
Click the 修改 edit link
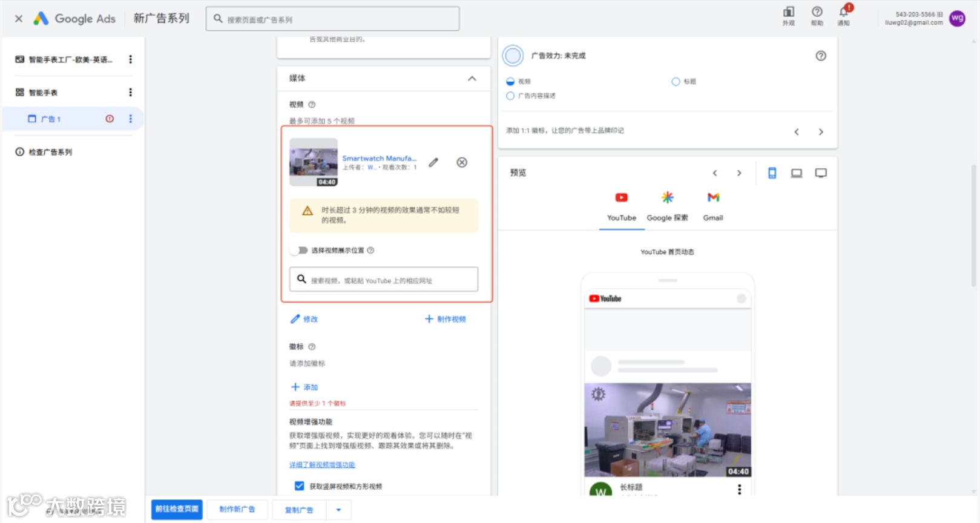click(x=304, y=319)
